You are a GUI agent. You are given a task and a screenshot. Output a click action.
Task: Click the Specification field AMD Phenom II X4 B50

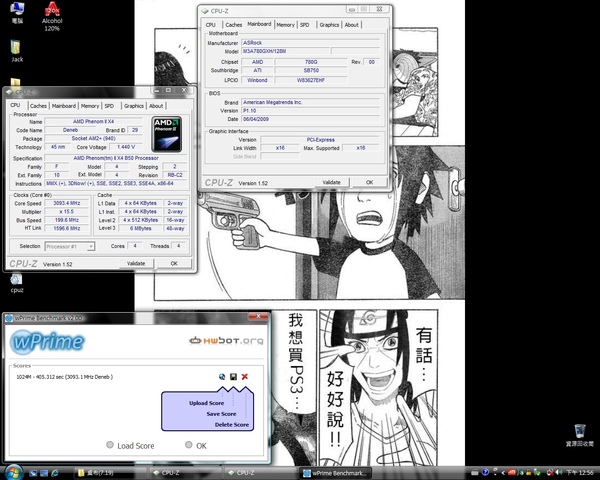click(x=116, y=158)
